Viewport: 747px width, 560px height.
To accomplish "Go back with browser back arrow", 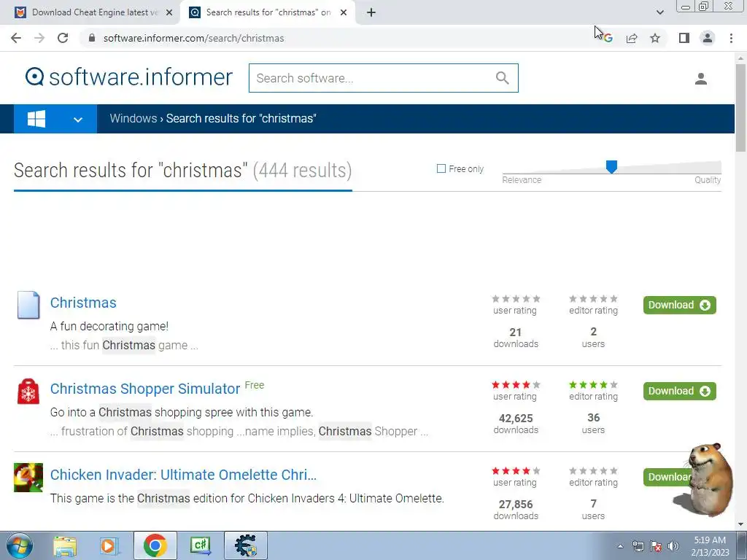I will click(x=16, y=38).
